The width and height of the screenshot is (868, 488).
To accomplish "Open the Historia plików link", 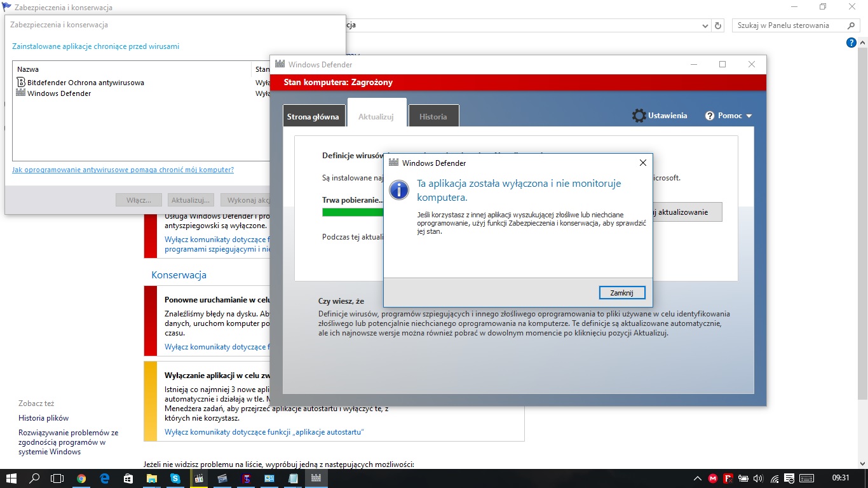I will pos(43,418).
